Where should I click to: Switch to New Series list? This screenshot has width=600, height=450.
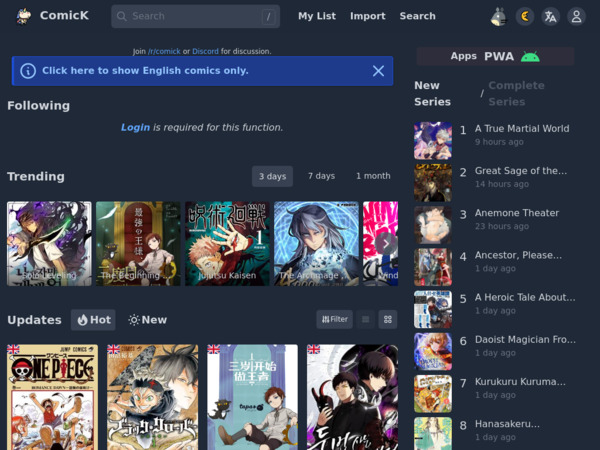(x=432, y=94)
